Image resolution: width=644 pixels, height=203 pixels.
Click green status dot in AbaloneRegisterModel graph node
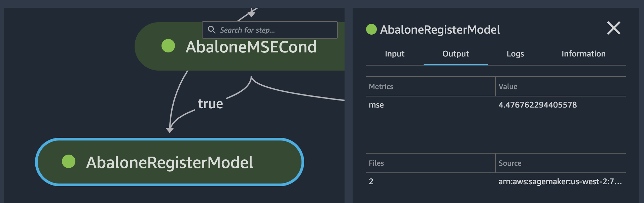69,162
